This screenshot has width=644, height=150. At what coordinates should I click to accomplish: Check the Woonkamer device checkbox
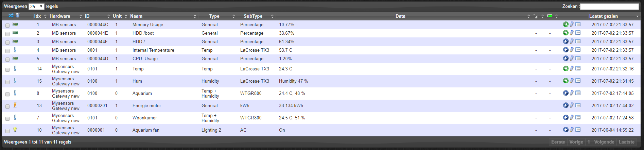[x=7, y=119]
